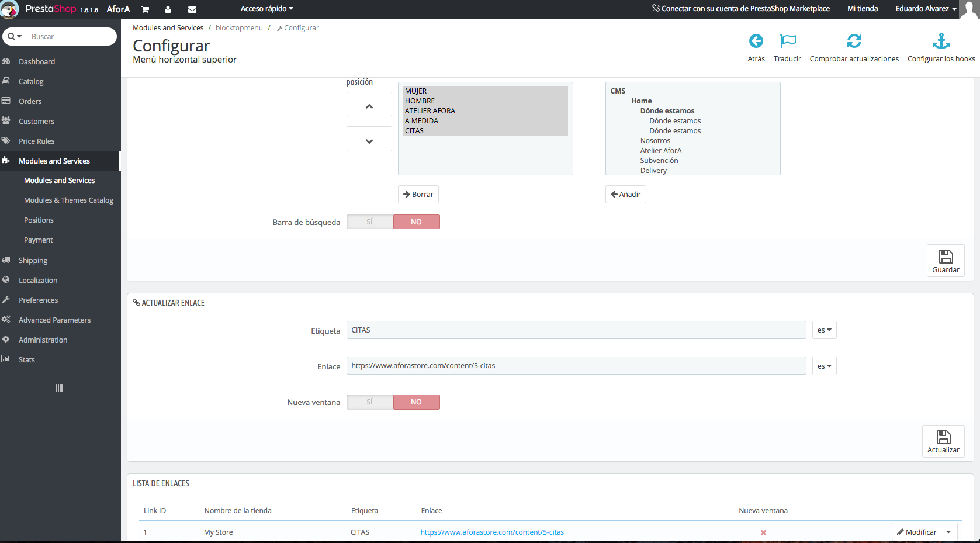This screenshot has height=543, width=980.
Task: Click the Actualizar floppy disk button
Action: tap(943, 441)
